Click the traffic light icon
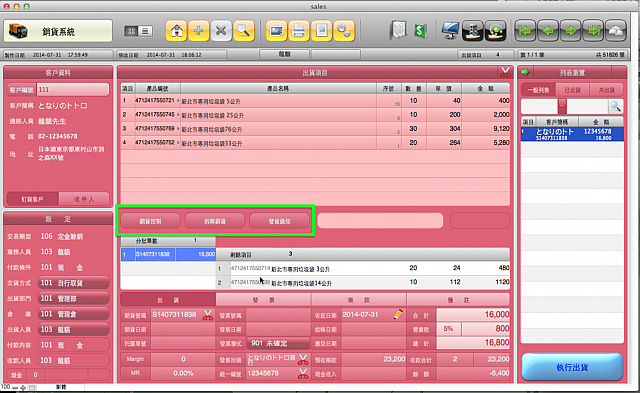 [473, 31]
